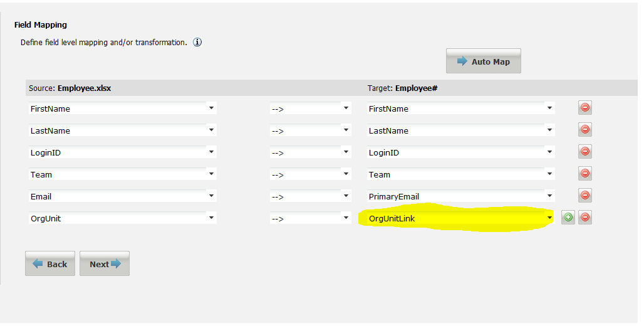Delete the Team mapping row
Image resolution: width=644 pixels, height=328 pixels.
tap(585, 174)
